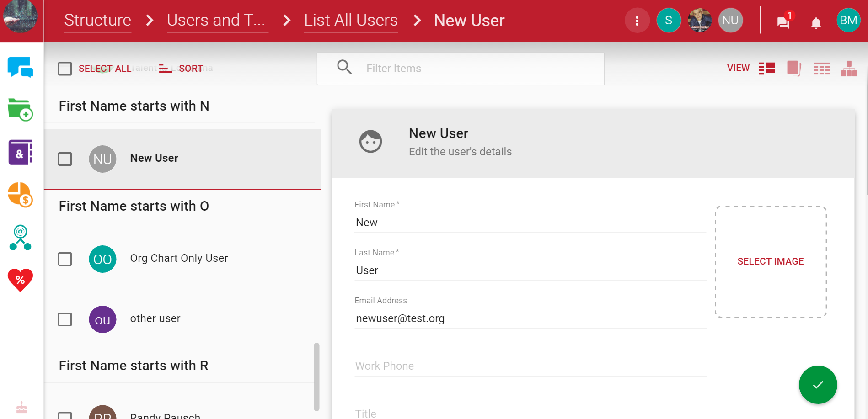Click the search magnifier icon
This screenshot has height=419, width=868.
[x=344, y=67]
